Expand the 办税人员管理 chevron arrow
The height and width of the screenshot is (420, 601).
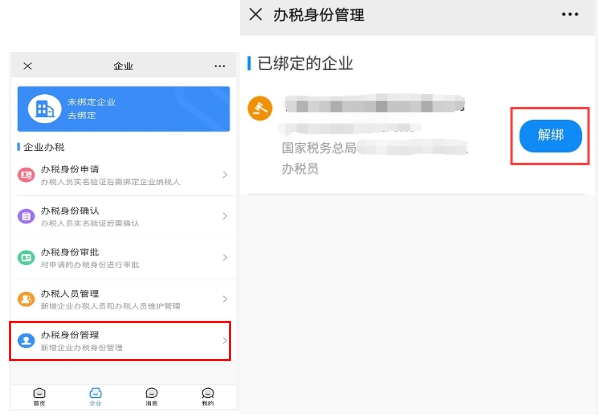click(x=225, y=299)
